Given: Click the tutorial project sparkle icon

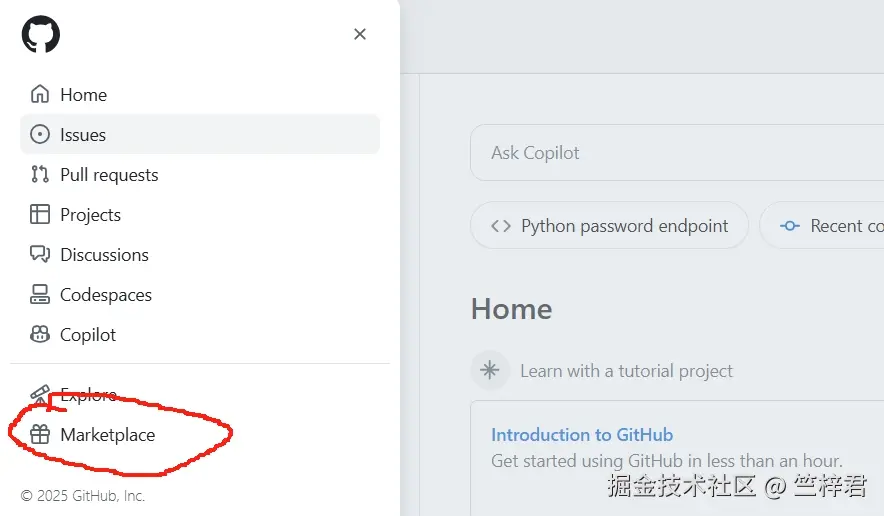Looking at the screenshot, I should coord(490,371).
